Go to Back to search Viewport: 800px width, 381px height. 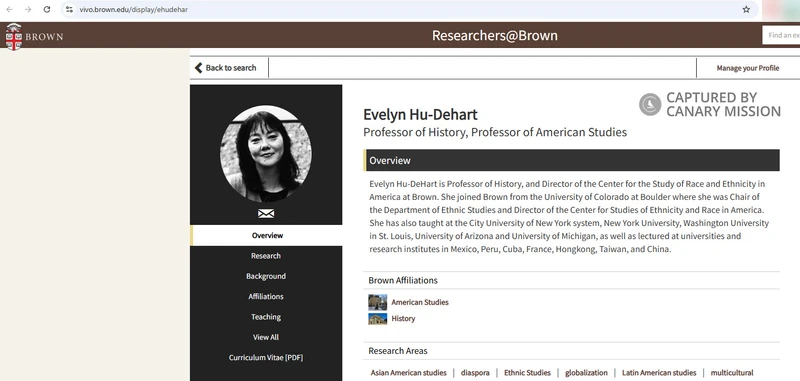pos(226,68)
